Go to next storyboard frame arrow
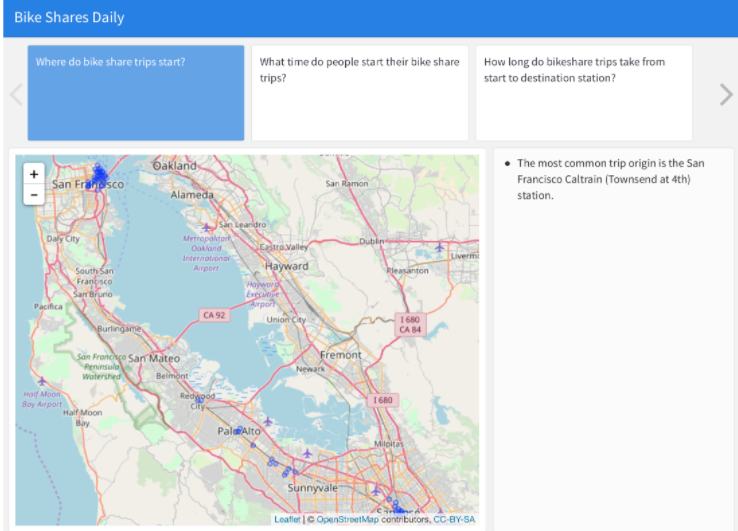The height and width of the screenshot is (531, 738). [x=726, y=95]
